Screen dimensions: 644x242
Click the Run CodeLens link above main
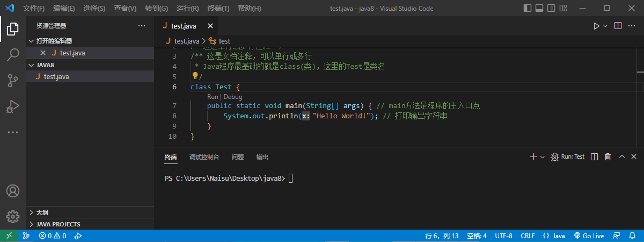(213, 97)
